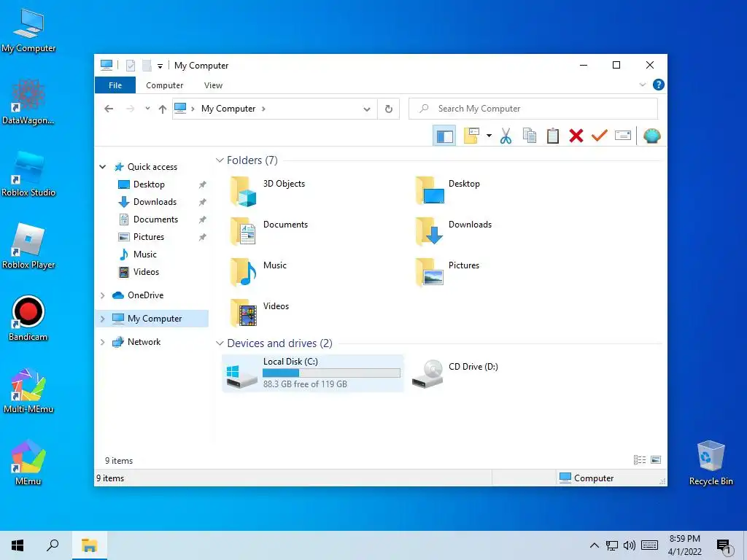Open the Customize Quick Access Toolbar dropdown
The width and height of the screenshot is (747, 560).
160,66
